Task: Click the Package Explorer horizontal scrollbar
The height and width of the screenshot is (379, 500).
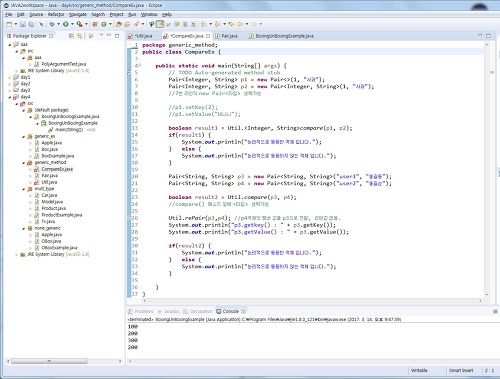Action: point(49,361)
